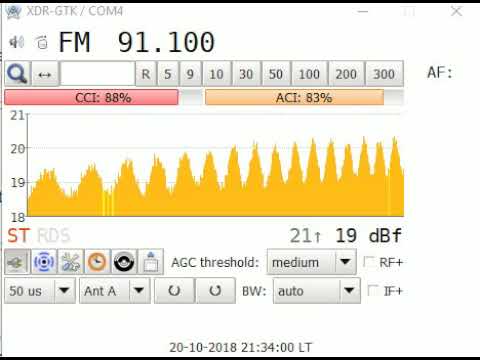The height and width of the screenshot is (360, 480).
Task: Close the XDR-GTK window
Action: point(456,12)
